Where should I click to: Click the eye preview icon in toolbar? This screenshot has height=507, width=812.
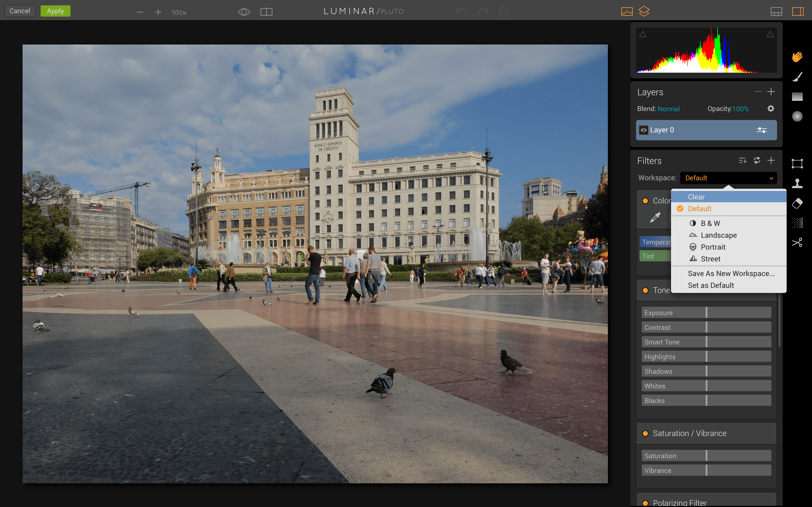point(244,12)
